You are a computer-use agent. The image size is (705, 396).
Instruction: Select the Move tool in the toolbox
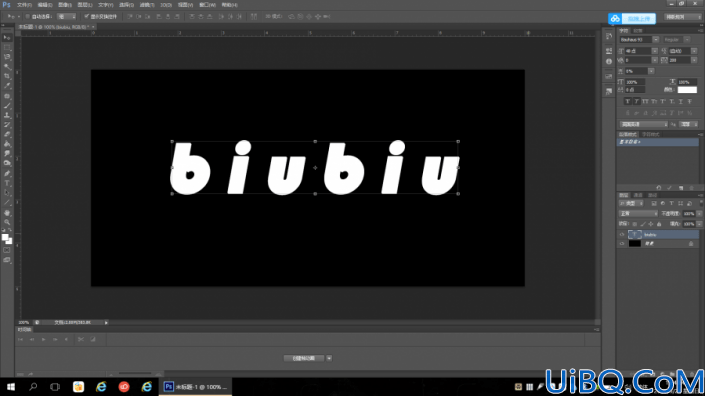point(7,38)
